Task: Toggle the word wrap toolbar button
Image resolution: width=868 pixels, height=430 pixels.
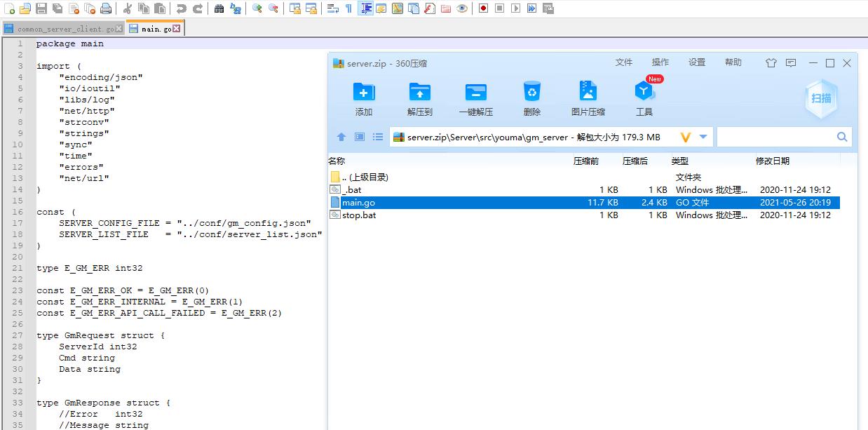Action: pyautogui.click(x=333, y=8)
